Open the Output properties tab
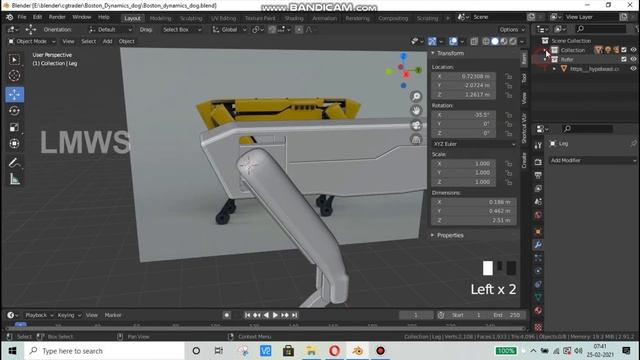The image size is (640, 360). click(x=538, y=175)
